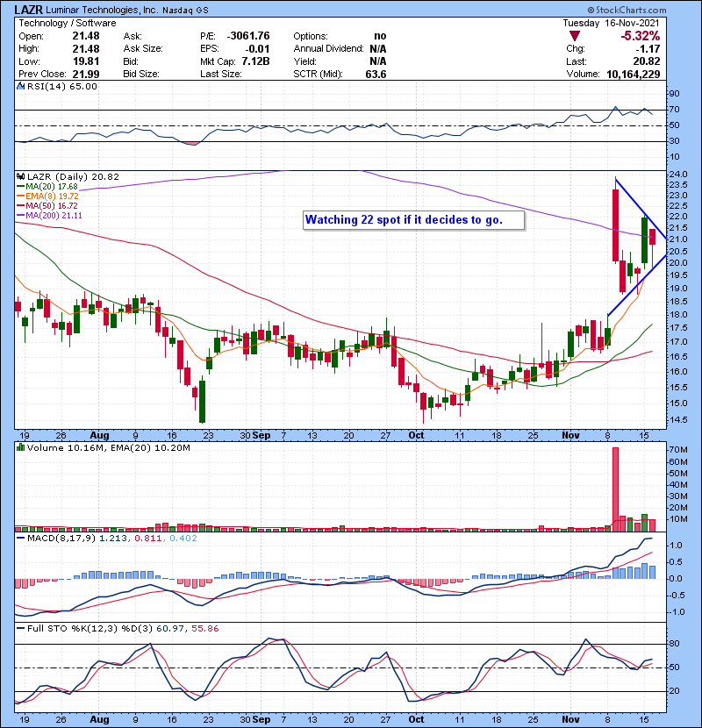The image size is (702, 728).
Task: Click the Nasdaq GS exchange label
Action: coord(185,11)
